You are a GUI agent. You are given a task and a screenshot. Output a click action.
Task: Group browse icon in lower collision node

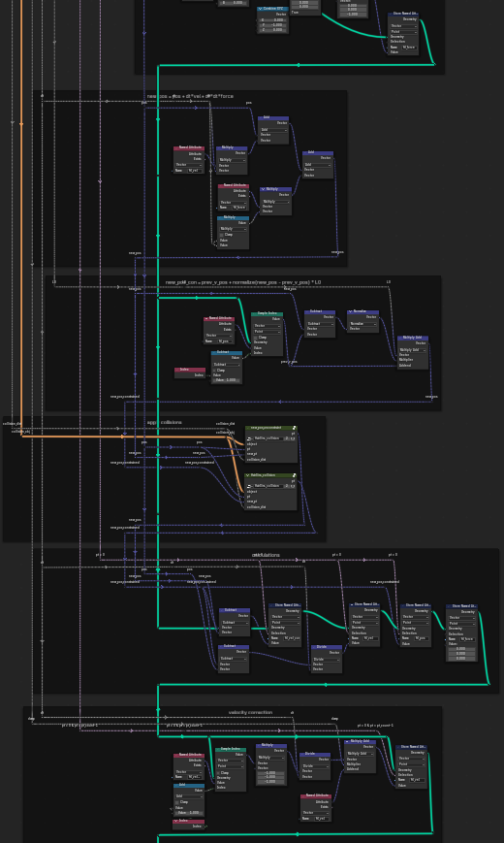tap(249, 485)
